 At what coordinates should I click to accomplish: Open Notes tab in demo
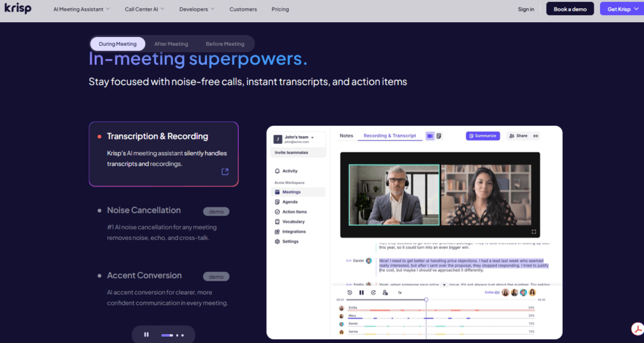(347, 136)
